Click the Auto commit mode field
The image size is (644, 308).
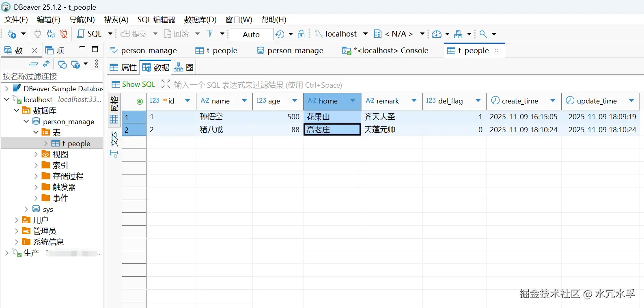251,34
